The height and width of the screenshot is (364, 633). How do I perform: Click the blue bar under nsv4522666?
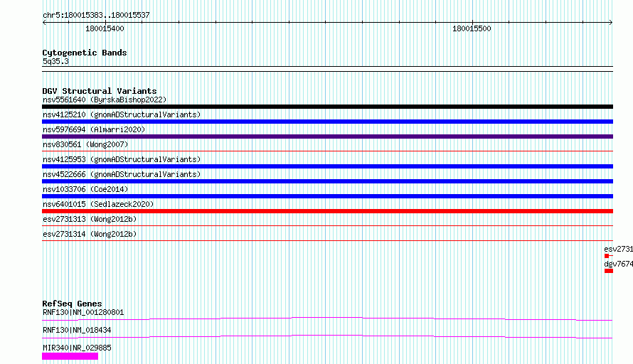(x=327, y=181)
